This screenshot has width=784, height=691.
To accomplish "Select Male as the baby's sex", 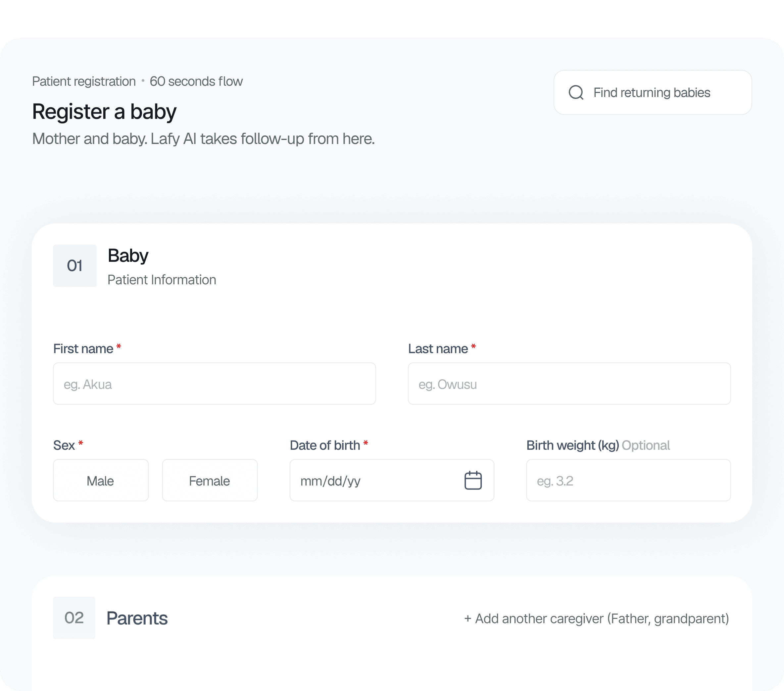I will [x=101, y=481].
